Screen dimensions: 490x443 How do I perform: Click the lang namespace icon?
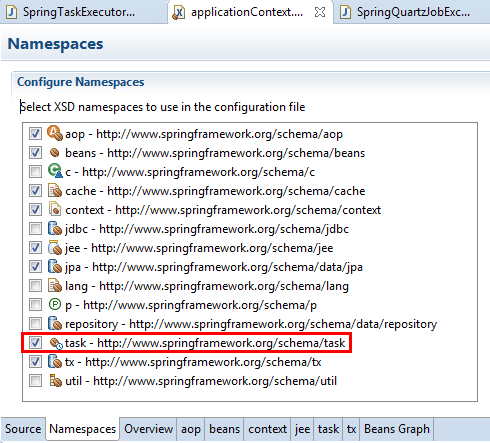(55, 285)
